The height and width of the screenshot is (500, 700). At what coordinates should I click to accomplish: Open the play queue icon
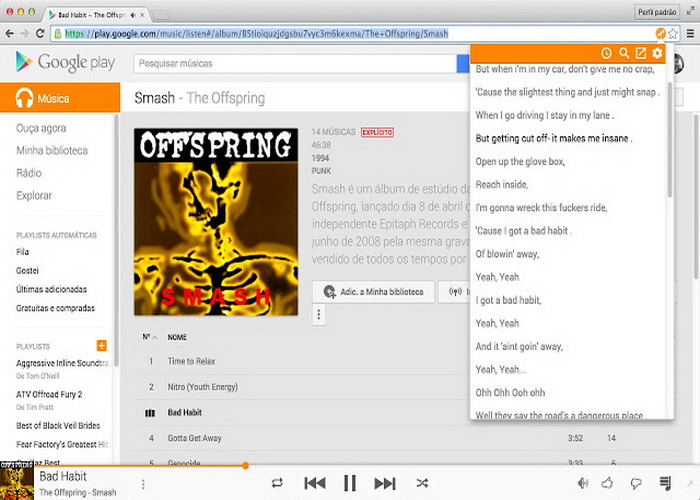[x=665, y=483]
